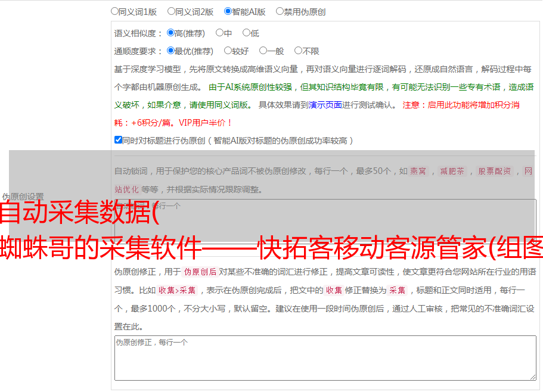The width and height of the screenshot is (543, 392).
Task: Click the red 注意 cost warning text
Action: click(x=317, y=114)
